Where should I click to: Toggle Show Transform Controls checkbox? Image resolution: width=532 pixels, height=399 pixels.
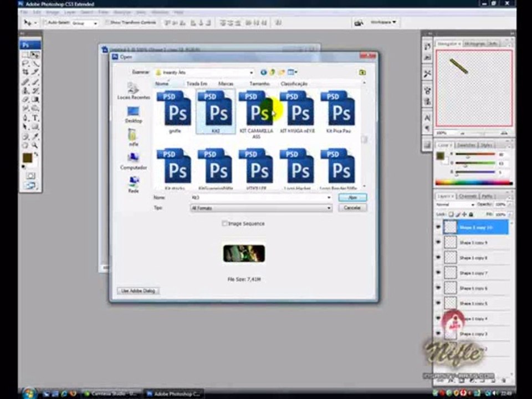click(107, 22)
